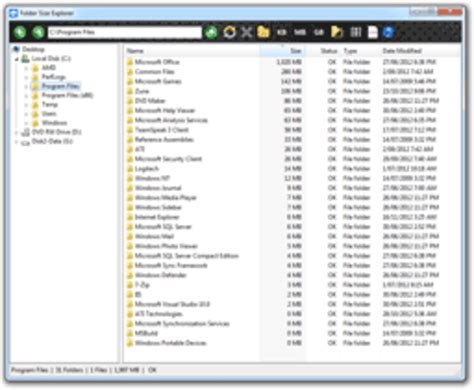Click the 1,997 MB total in status bar

(127, 370)
